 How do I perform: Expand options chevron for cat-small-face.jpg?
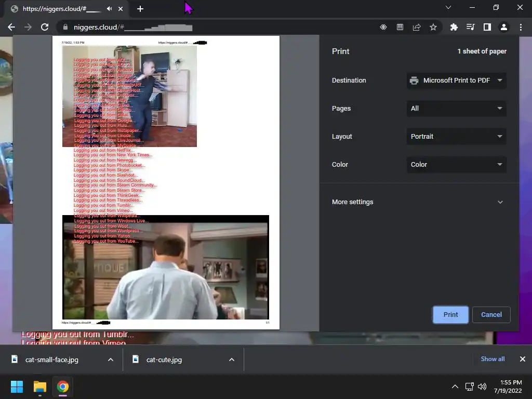tap(111, 360)
